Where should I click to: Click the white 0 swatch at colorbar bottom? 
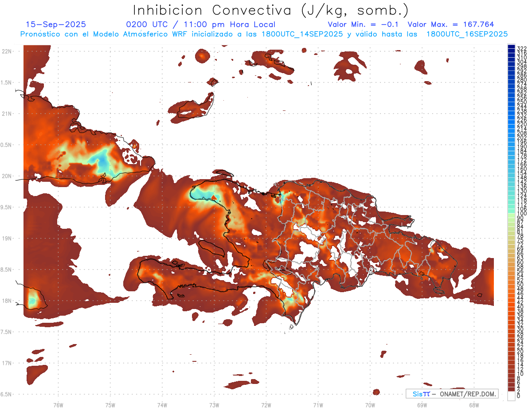511,396
